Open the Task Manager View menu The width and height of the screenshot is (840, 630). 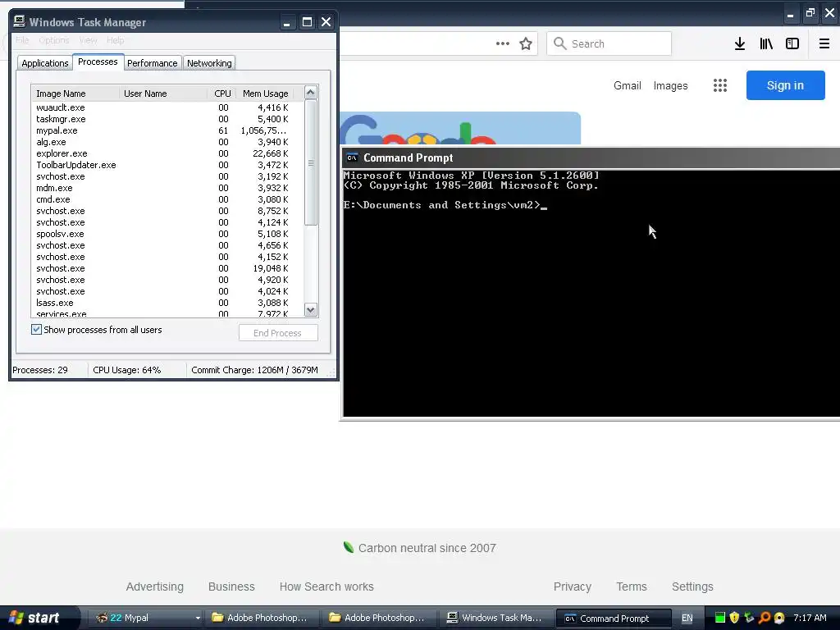89,40
